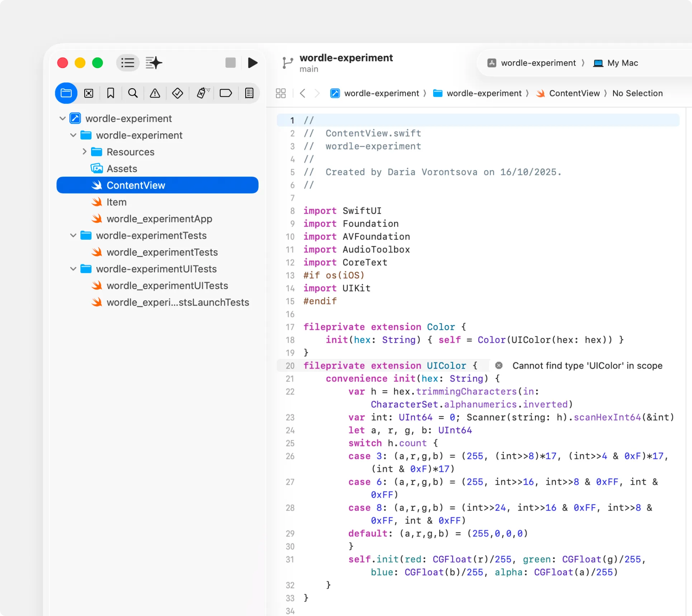Click the error icon on line 20

click(499, 365)
